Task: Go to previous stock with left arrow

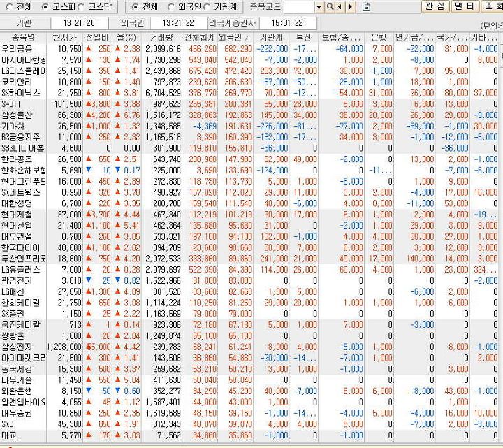Action: 340,7
